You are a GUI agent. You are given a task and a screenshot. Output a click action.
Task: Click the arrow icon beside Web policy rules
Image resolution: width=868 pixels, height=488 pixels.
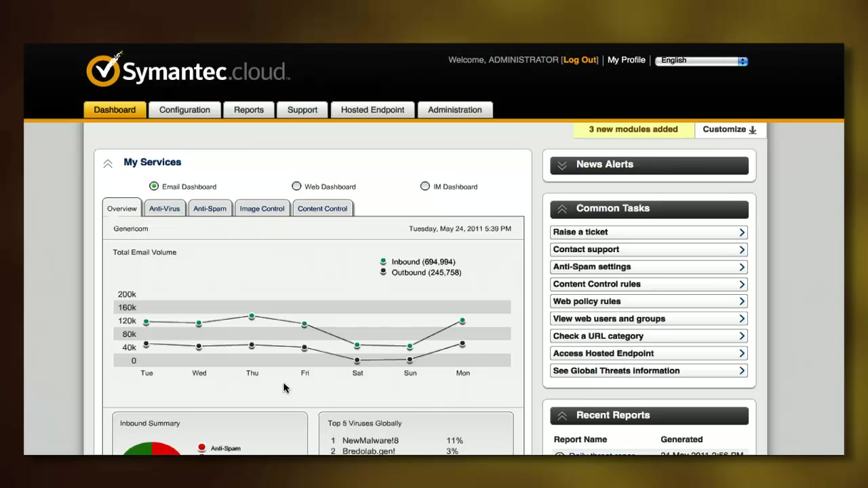pyautogui.click(x=742, y=302)
